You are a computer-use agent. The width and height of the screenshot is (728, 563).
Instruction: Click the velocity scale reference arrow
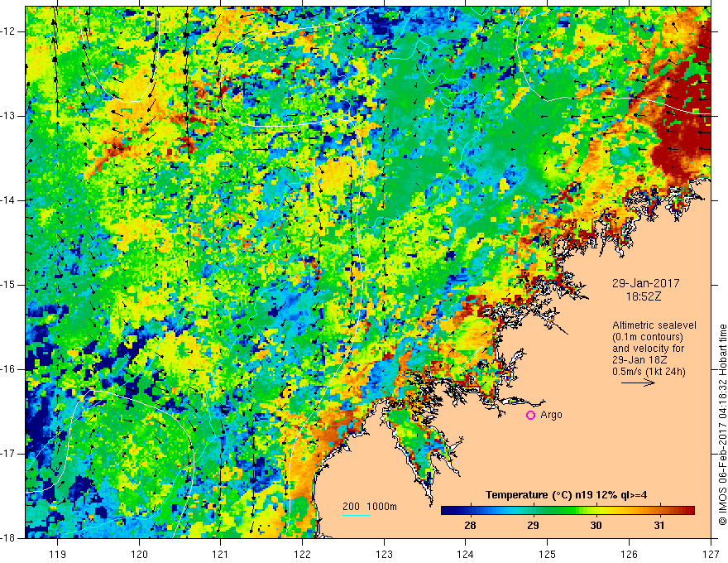click(638, 383)
